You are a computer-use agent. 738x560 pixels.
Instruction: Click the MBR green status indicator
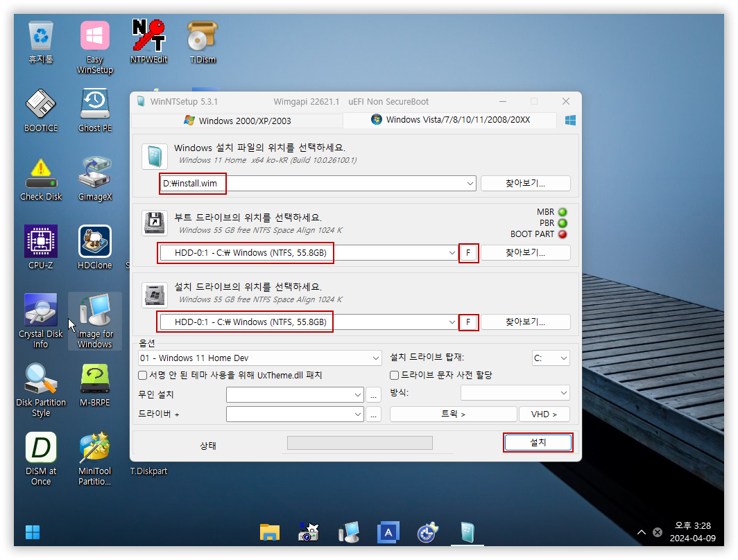pos(563,212)
